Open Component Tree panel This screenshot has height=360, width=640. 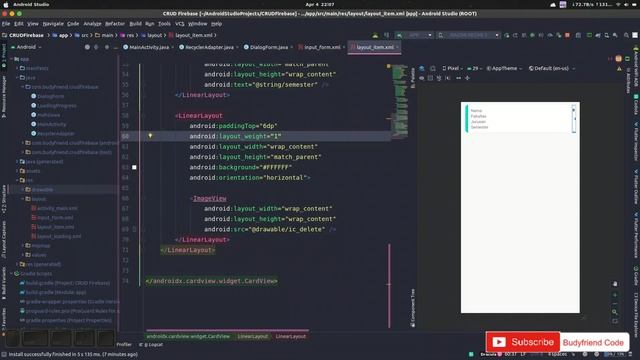[413, 308]
